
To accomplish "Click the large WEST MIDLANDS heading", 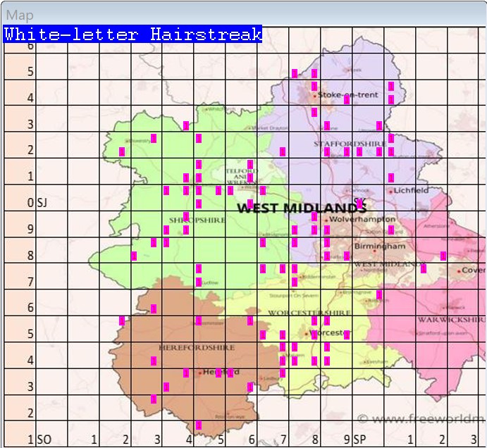I will (x=302, y=208).
